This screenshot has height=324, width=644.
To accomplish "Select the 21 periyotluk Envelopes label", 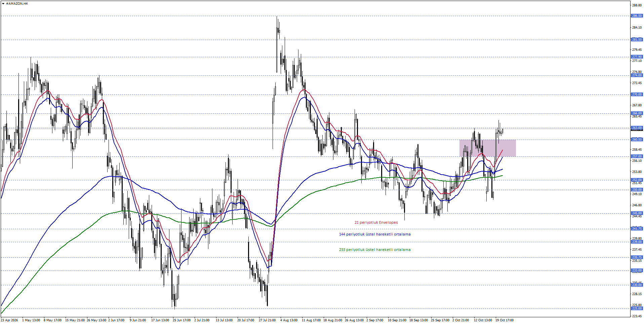I will (376, 222).
